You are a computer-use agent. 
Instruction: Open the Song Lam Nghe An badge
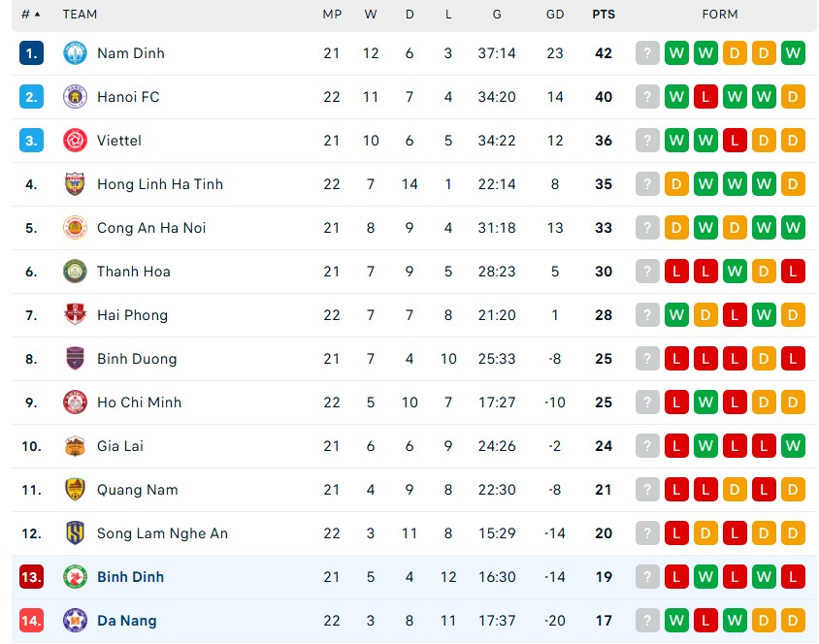pyautogui.click(x=75, y=533)
